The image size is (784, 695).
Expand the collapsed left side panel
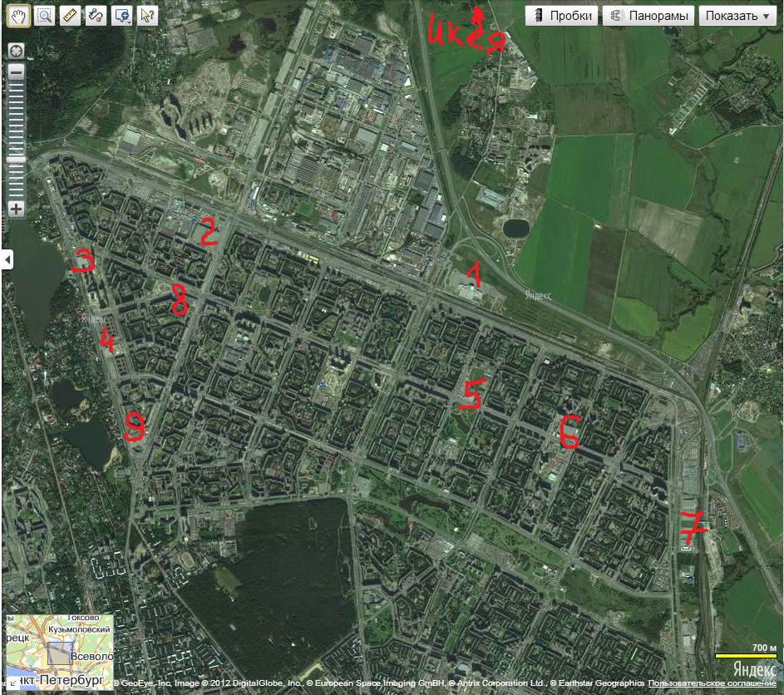(x=7, y=260)
